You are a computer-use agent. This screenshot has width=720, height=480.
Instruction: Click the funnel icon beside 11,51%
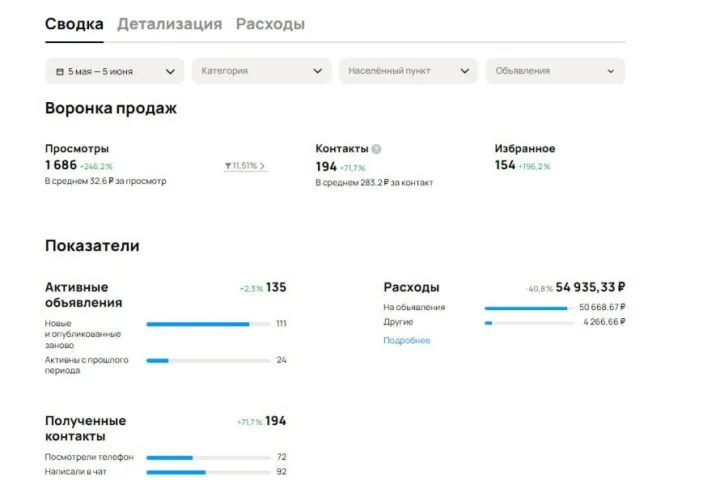tap(228, 166)
